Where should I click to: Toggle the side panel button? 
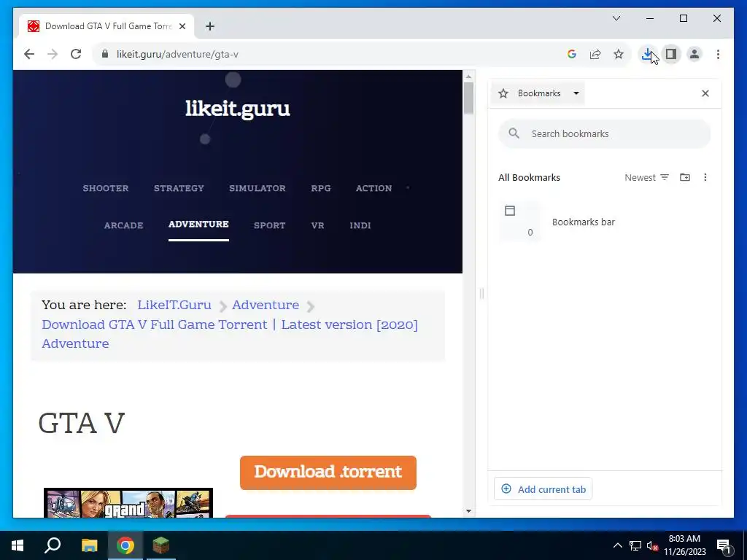[671, 54]
